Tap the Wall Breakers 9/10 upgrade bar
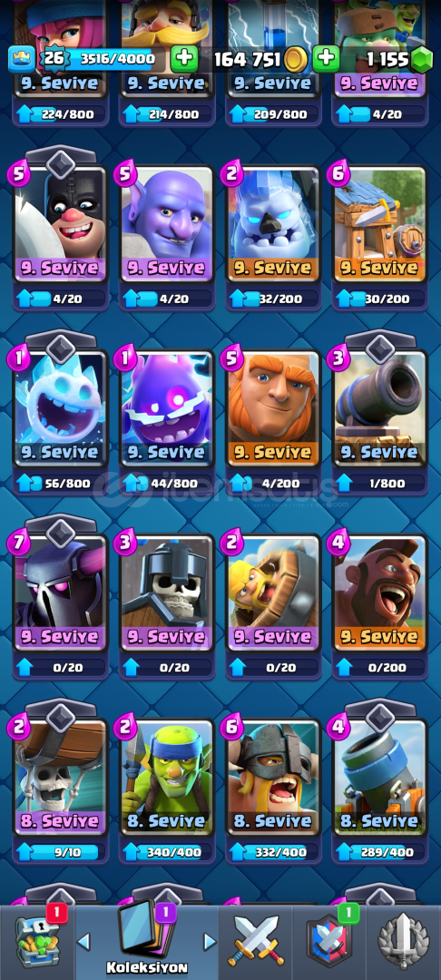 (x=61, y=852)
